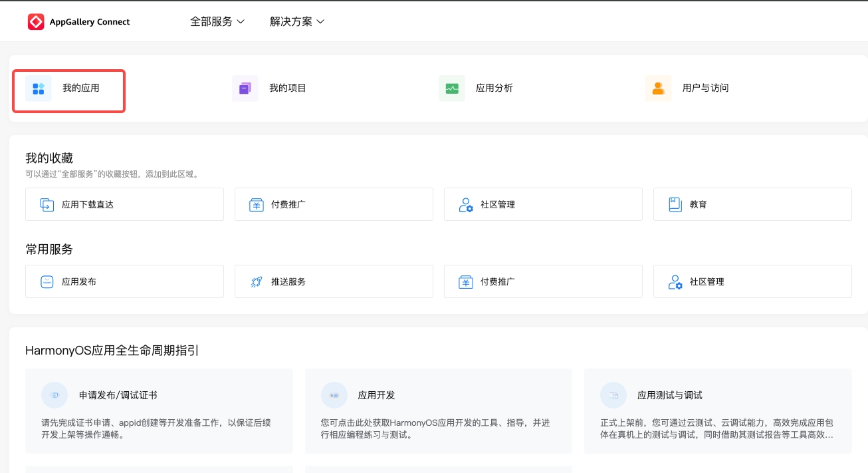Click the 我的项目 purple icon
The height and width of the screenshot is (473, 868).
(x=245, y=88)
